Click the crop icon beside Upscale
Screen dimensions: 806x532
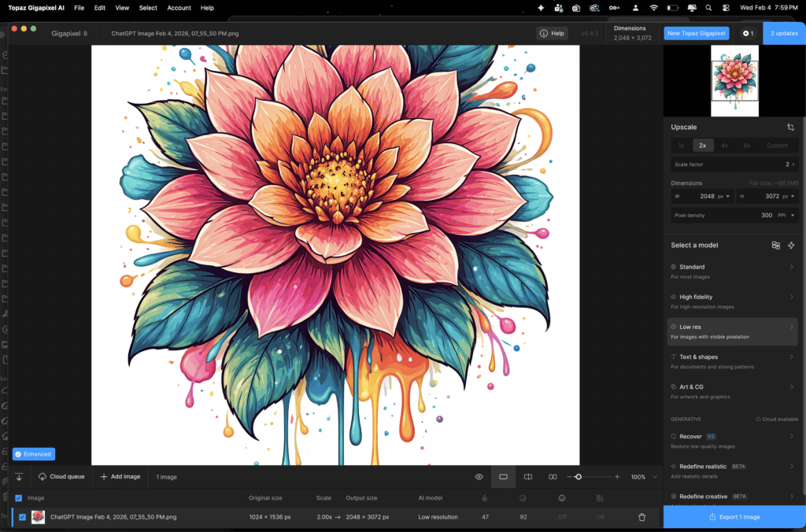(x=790, y=127)
